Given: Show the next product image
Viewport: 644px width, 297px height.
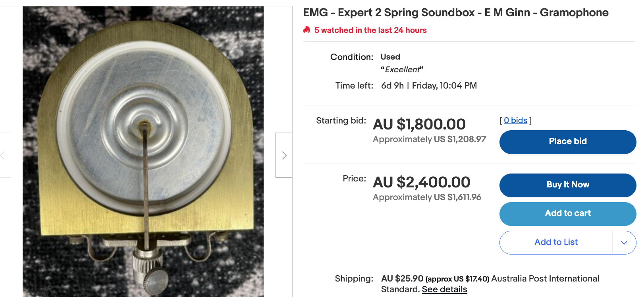Looking at the screenshot, I should coord(284,155).
